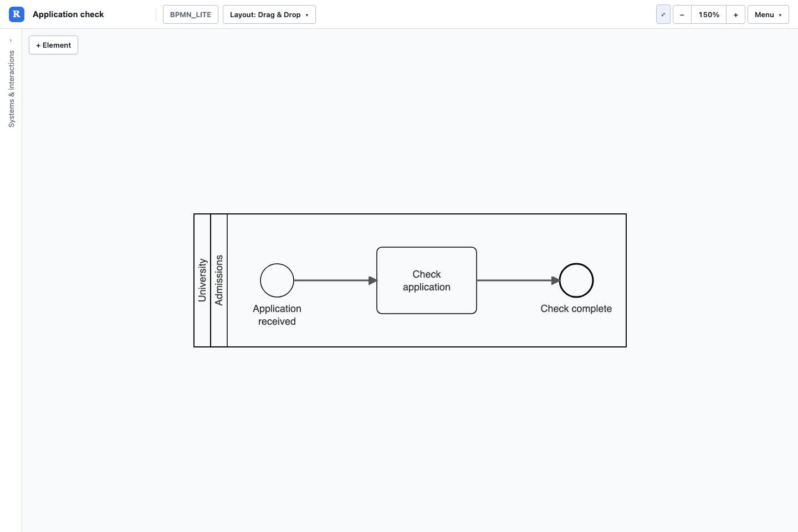Open the Layout: Drag & Drop dropdown

click(269, 14)
